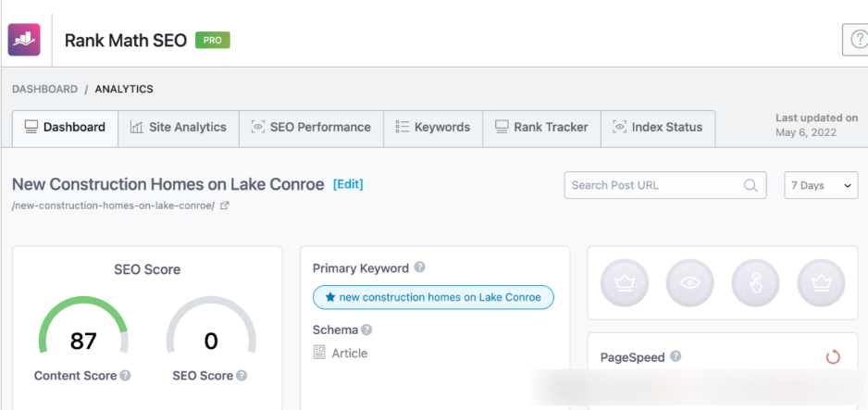Go to the Index Status tab
The height and width of the screenshot is (410, 868).
click(658, 128)
